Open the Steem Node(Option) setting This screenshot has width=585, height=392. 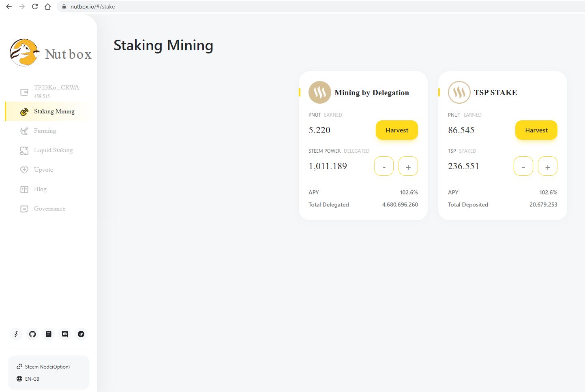(43, 367)
